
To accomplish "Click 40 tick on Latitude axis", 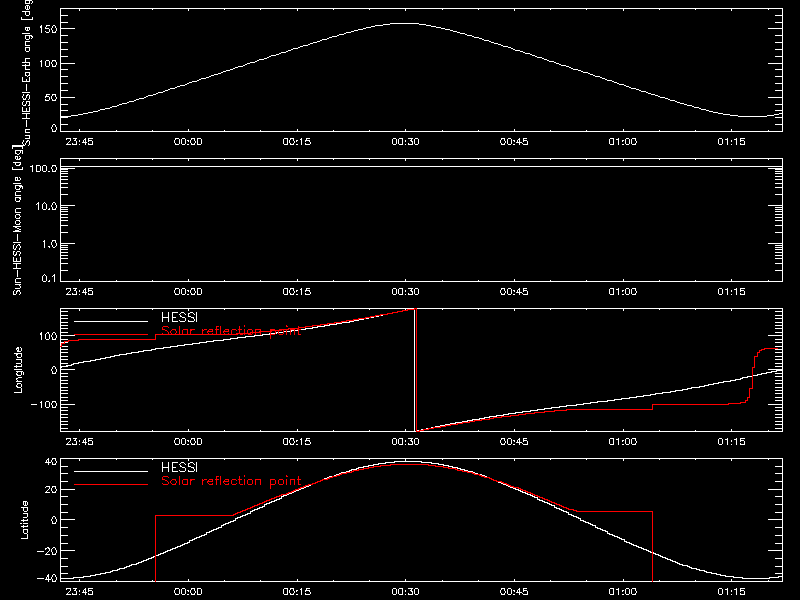I will tap(51, 462).
